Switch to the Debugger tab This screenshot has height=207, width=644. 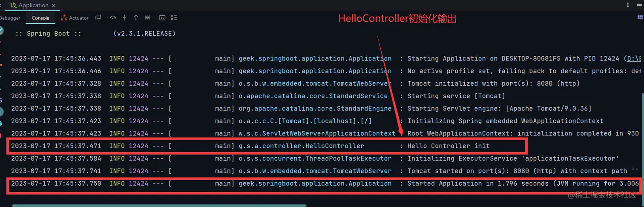coord(10,18)
